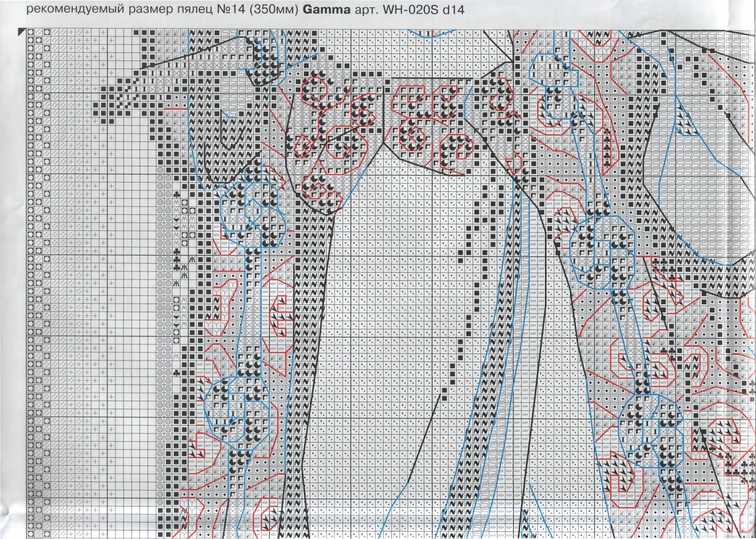This screenshot has height=539, width=756.
Task: Click the black corner triangle marker of the chart
Action: [21, 32]
